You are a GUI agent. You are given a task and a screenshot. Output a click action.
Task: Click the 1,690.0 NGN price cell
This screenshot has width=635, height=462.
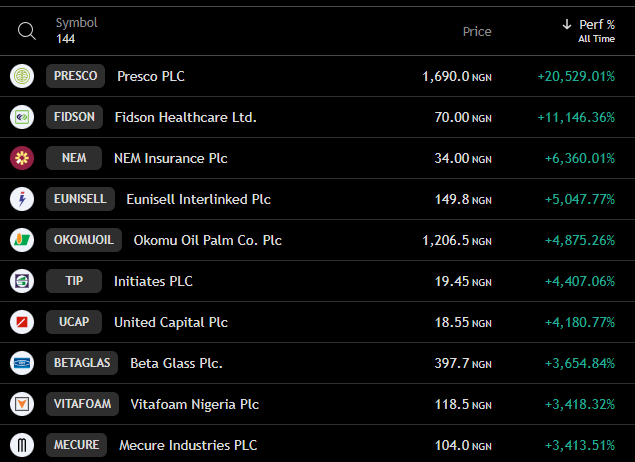click(457, 76)
